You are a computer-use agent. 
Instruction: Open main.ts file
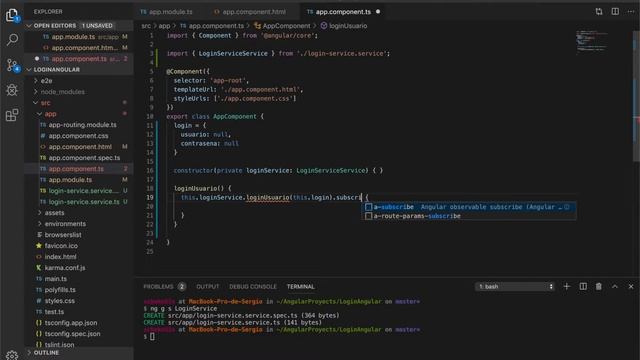(79, 279)
